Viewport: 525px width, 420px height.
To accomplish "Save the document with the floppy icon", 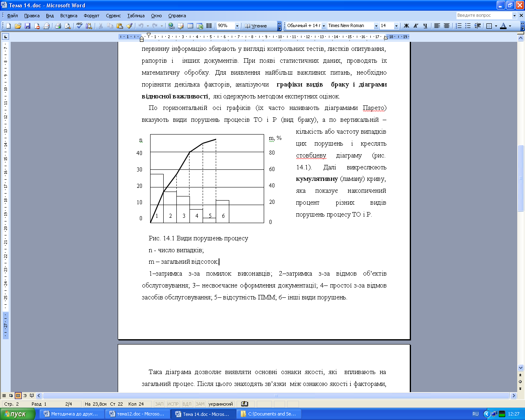I will pos(27,26).
